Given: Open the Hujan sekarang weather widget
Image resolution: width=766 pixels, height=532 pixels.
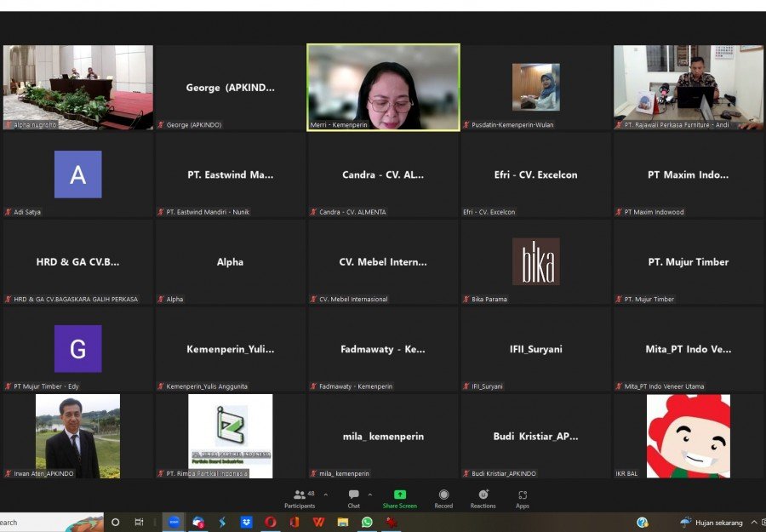Looking at the screenshot, I should pos(712,523).
